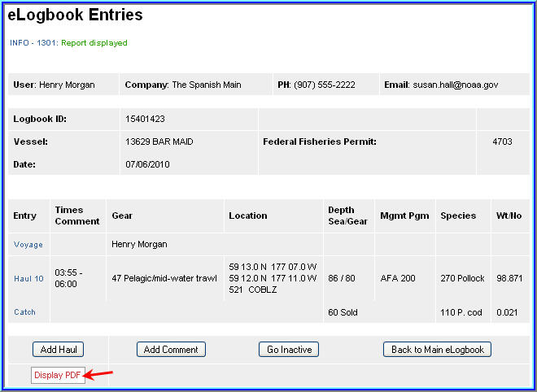This screenshot has height=392, width=537.
Task: Go Back to Main eLogbook
Action: [x=437, y=349]
